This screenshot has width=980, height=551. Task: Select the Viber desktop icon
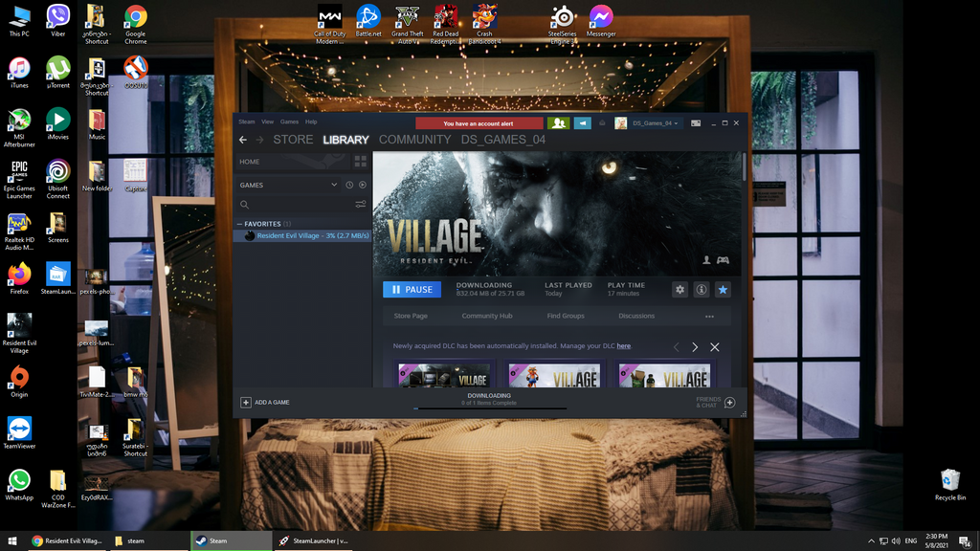[x=58, y=21]
